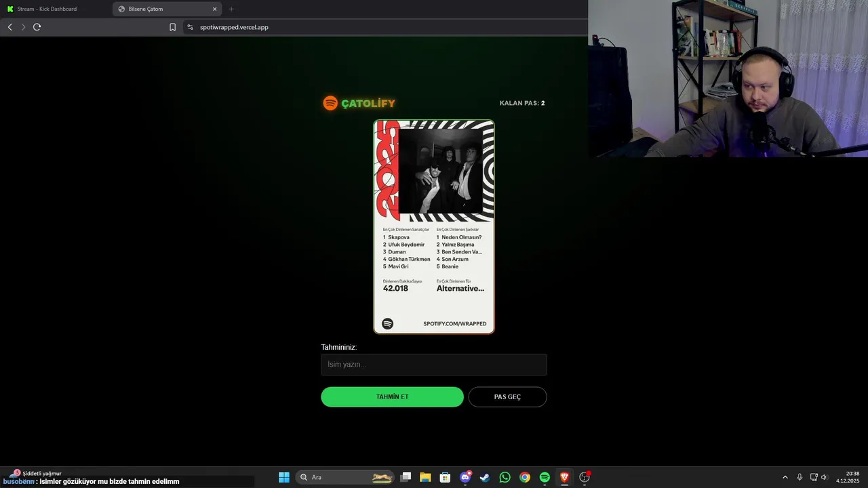The width and height of the screenshot is (868, 488).
Task: Open Microsoft Store from taskbar
Action: point(445,477)
